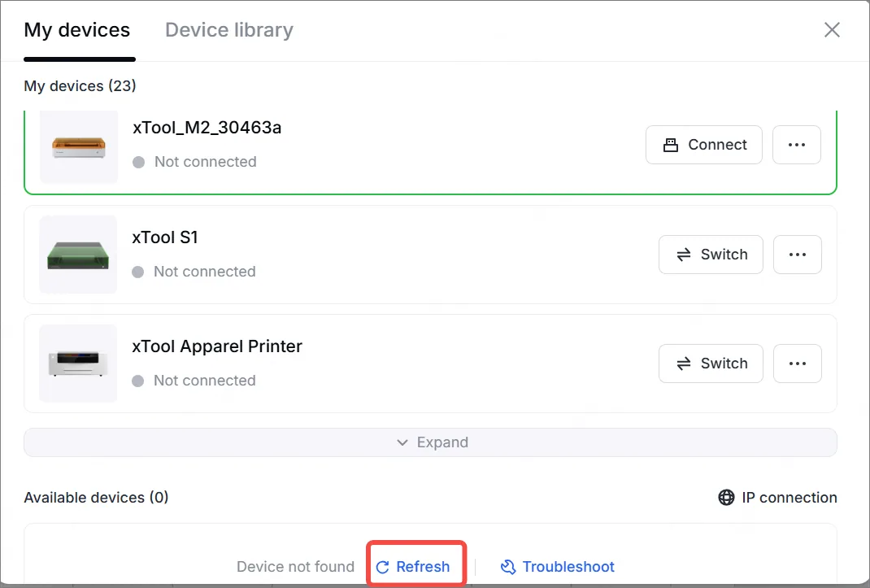
Task: Switch to the xTool Apparel Printer
Action: (x=711, y=364)
